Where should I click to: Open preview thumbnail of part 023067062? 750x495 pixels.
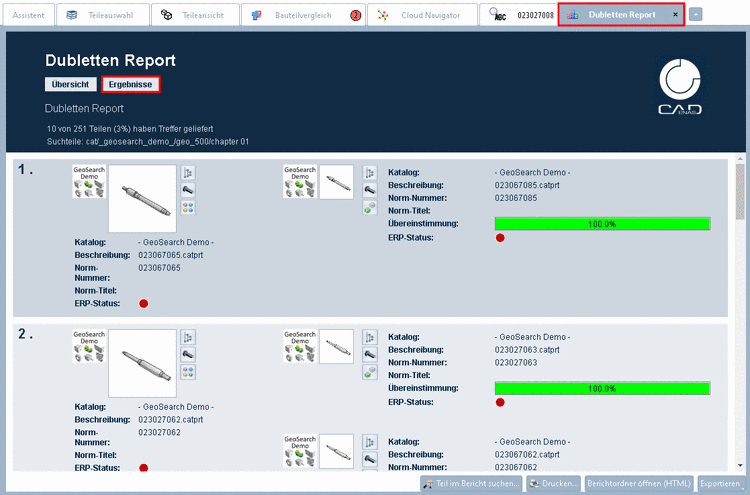coord(337,451)
